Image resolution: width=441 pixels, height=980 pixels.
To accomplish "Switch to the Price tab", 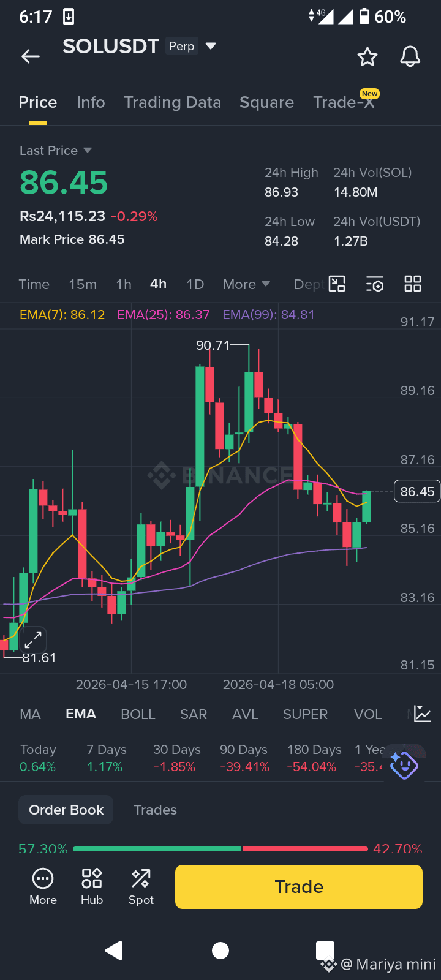I will (38, 102).
